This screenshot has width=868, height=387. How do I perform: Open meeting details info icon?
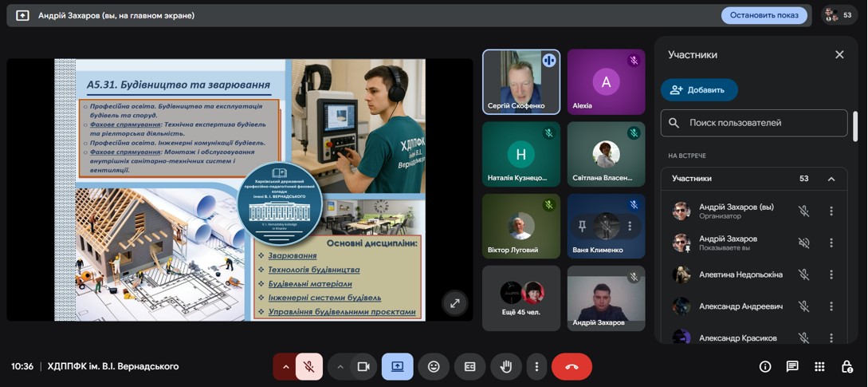(x=765, y=366)
